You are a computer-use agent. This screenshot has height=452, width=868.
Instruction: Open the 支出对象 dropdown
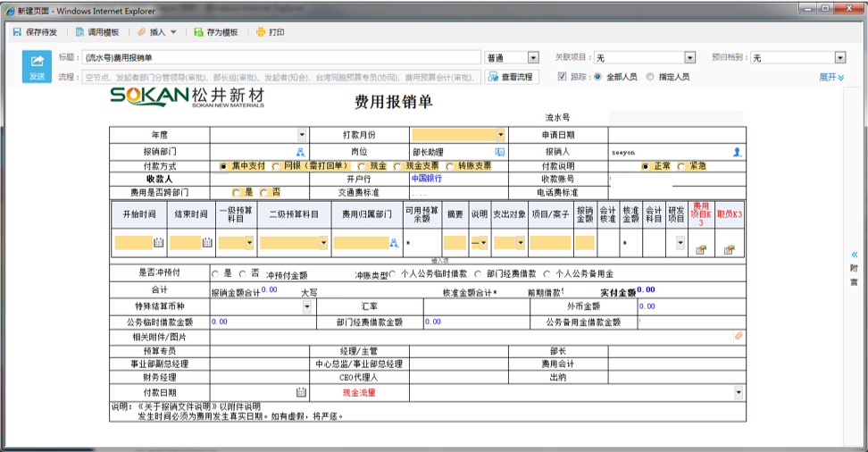(521, 243)
